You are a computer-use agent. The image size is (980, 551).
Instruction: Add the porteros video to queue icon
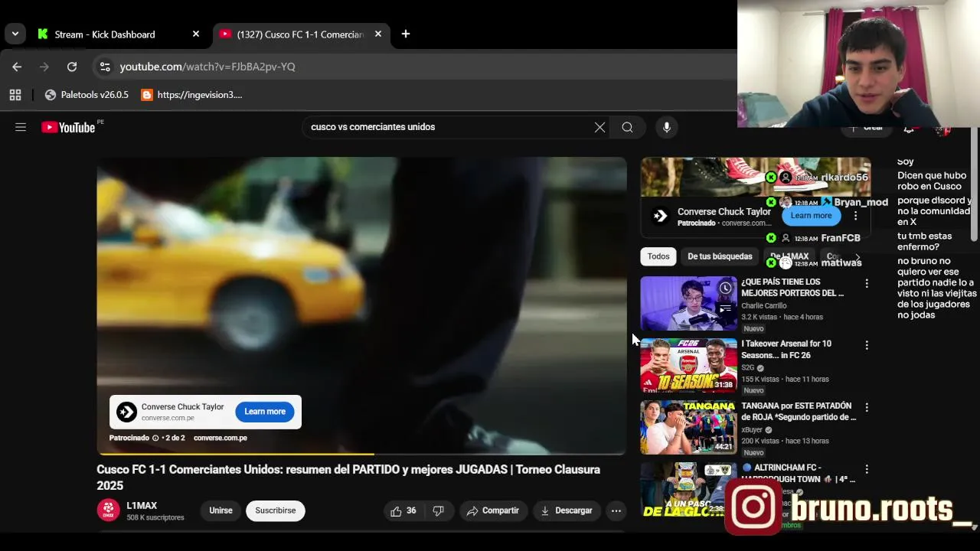[725, 309]
